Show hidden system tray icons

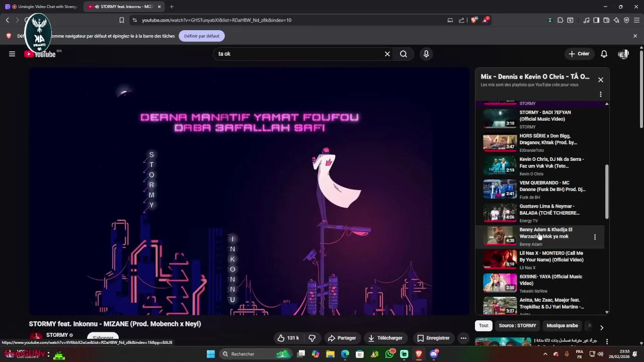coord(545,354)
